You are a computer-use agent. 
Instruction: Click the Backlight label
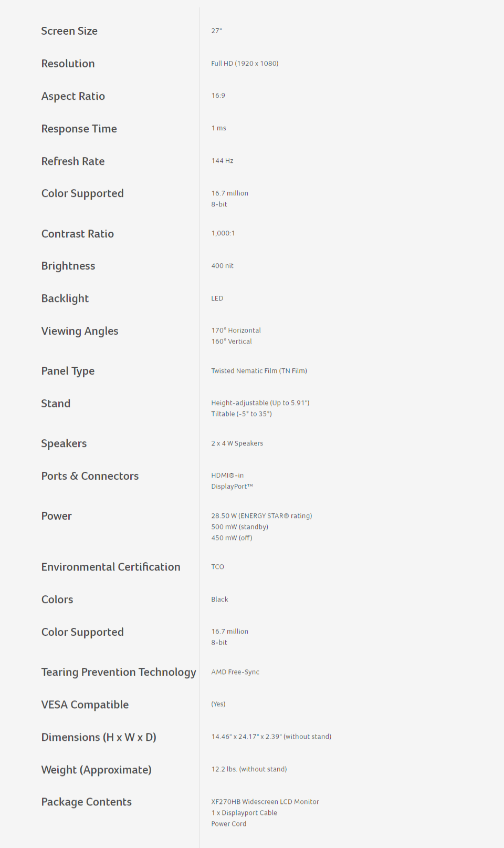pyautogui.click(x=65, y=298)
